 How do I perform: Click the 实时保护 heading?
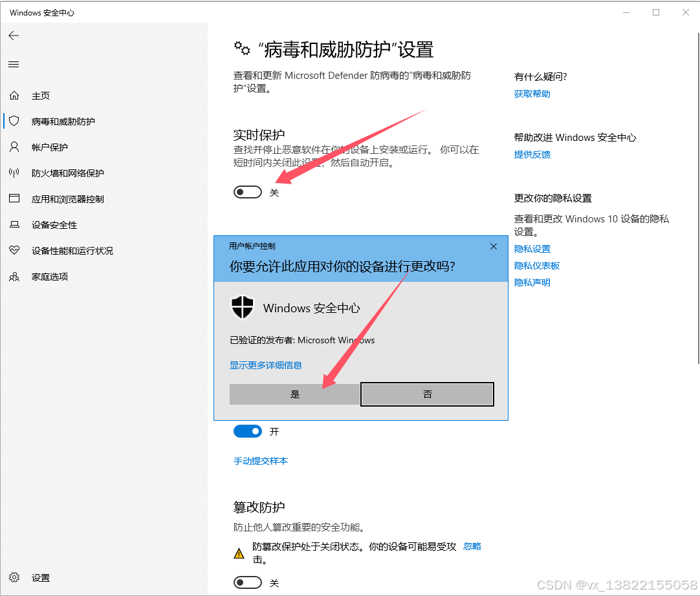tap(259, 134)
